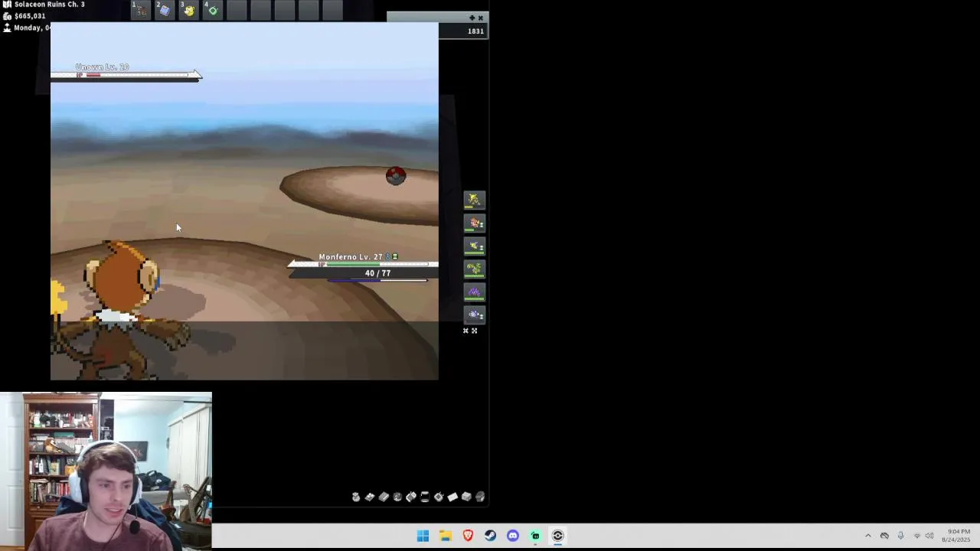Click the ninth icon in bottom menu bar
Viewport: 980px width, 551px height.
tap(466, 497)
